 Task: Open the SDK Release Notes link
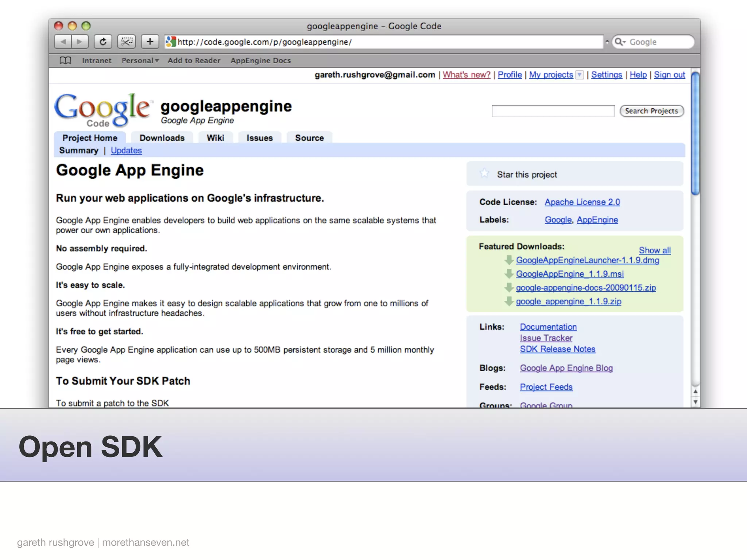coord(558,349)
